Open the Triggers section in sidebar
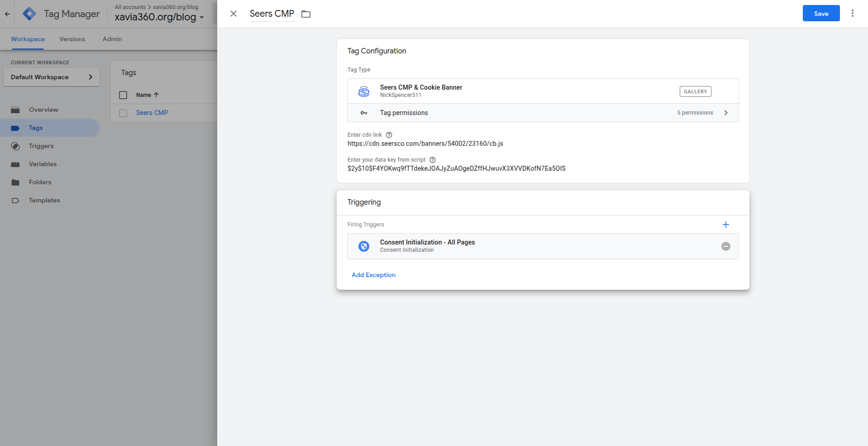868x446 pixels. [41, 146]
